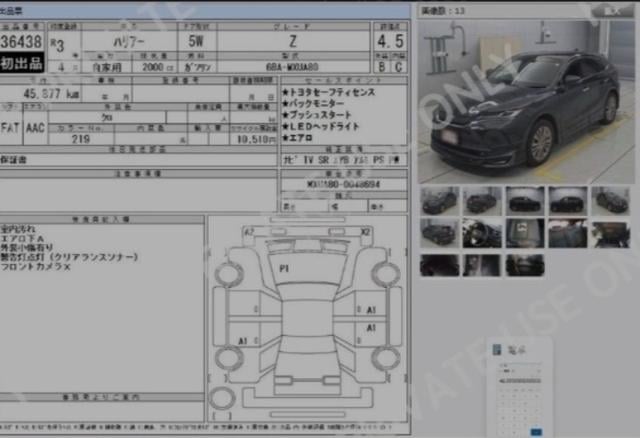Click the X2 mark on the car diagram

tap(365, 232)
